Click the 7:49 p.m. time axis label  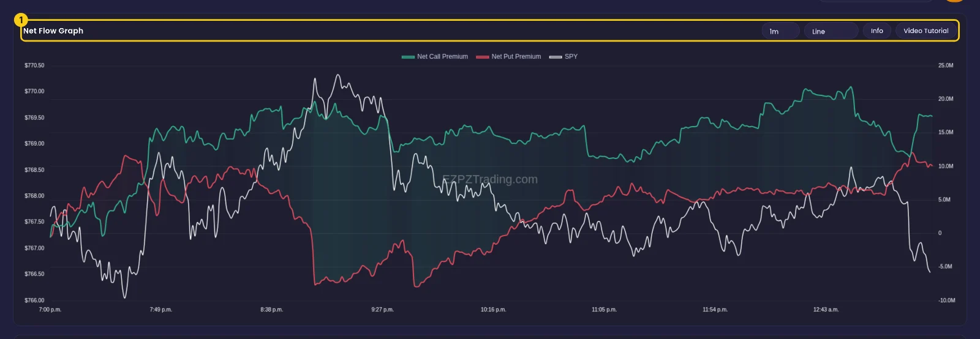(x=161, y=310)
